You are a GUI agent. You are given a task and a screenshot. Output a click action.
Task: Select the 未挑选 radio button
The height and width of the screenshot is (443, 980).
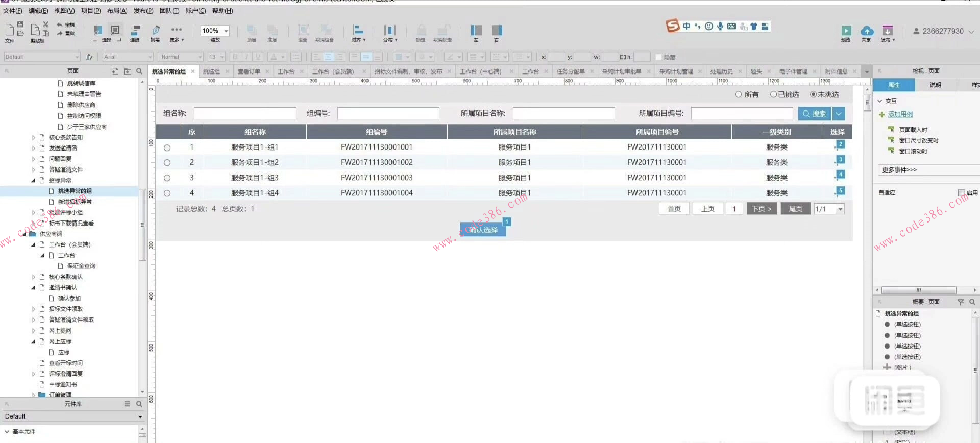pyautogui.click(x=813, y=94)
